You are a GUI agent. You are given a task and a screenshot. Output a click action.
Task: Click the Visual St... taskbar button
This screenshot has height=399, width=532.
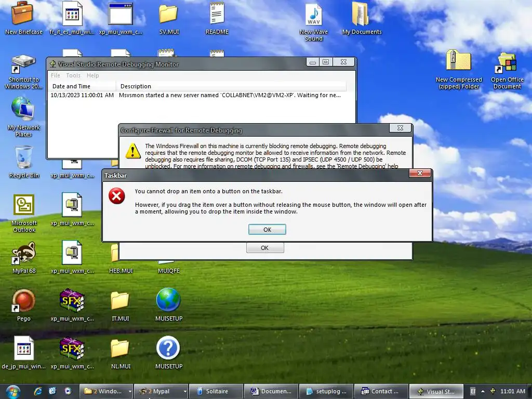436,391
